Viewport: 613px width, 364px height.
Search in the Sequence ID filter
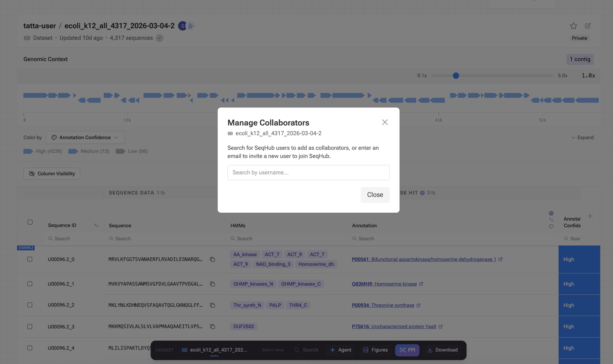tap(73, 239)
